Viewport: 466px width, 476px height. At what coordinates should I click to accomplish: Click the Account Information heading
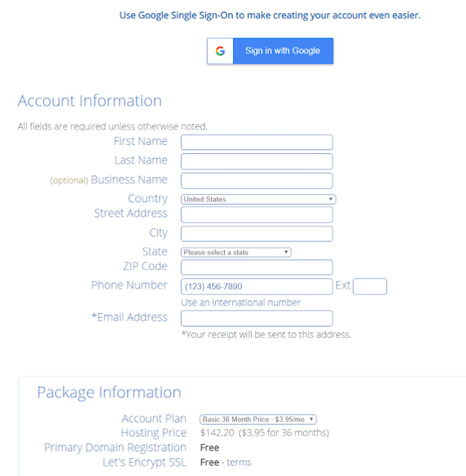coord(90,101)
